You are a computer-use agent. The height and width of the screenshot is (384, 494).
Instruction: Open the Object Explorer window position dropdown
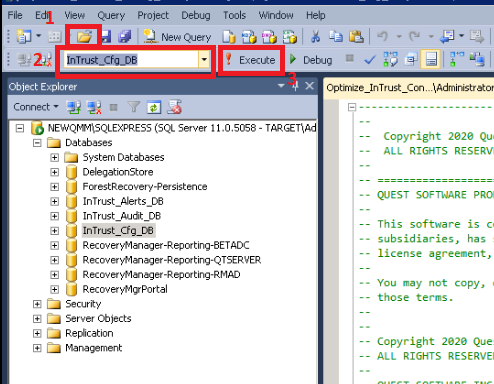(x=281, y=86)
